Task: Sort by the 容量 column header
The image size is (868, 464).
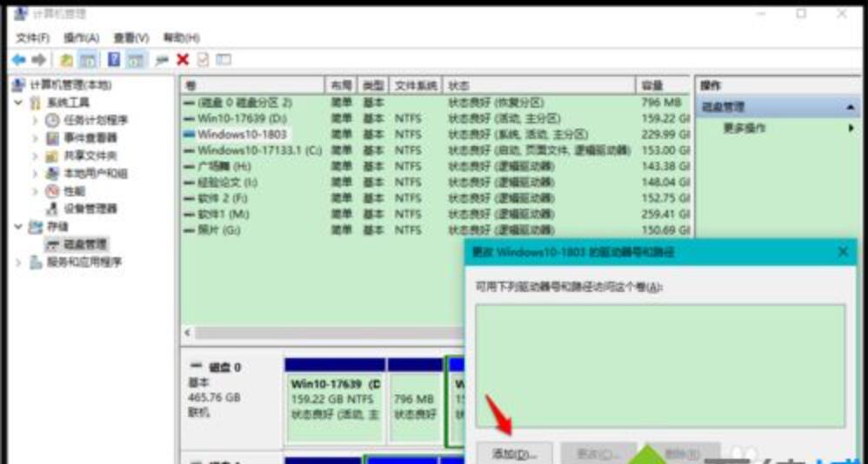Action: [663, 86]
